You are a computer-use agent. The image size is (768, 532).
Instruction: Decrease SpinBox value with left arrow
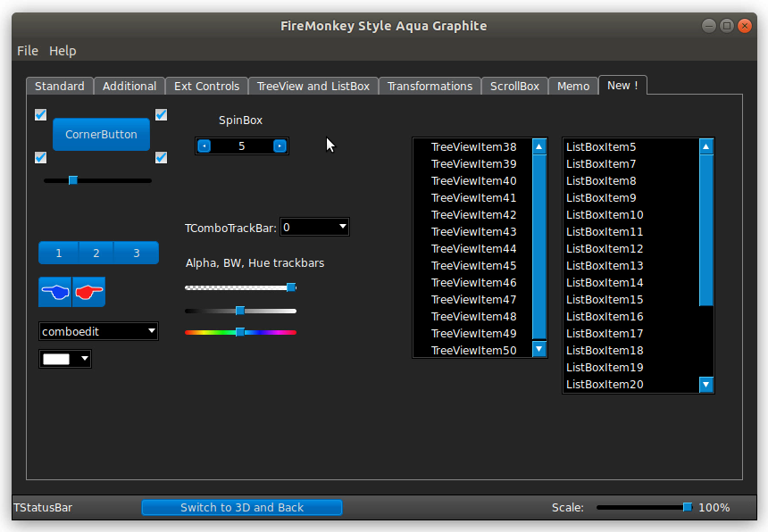[205, 145]
